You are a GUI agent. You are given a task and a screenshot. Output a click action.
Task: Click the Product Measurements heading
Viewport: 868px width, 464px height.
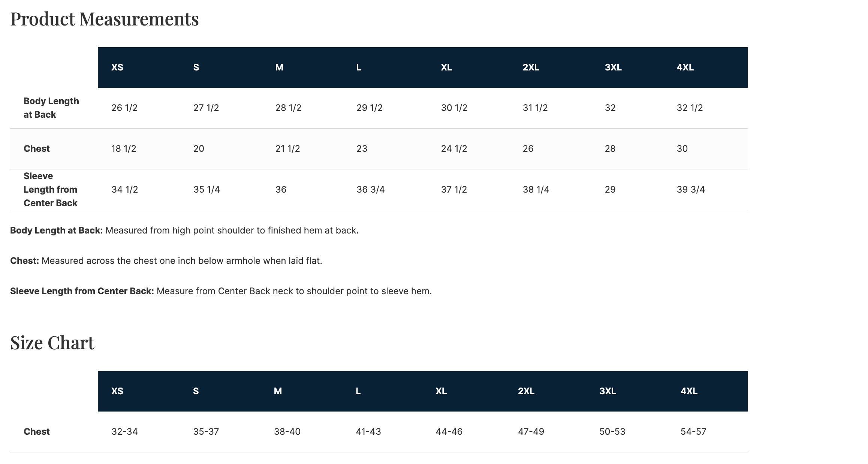tap(104, 19)
